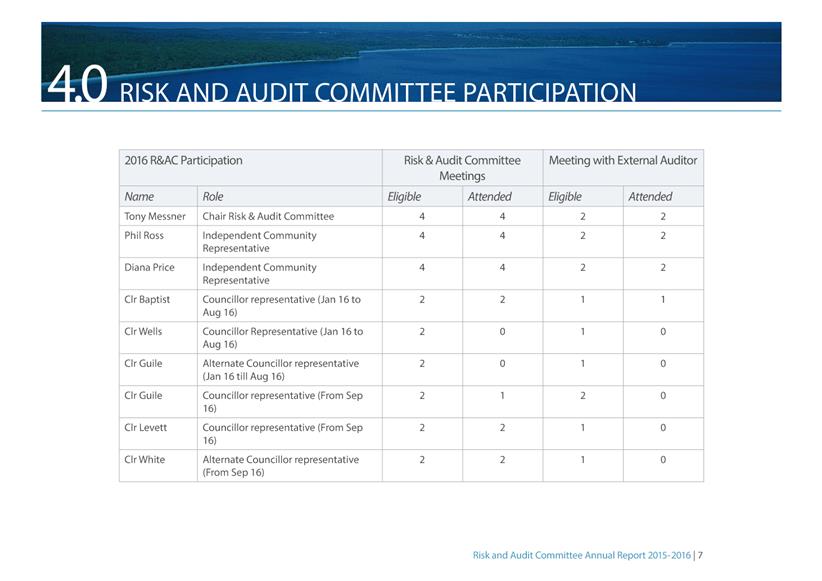This screenshot has width=822, height=581.
Task: Click Clr Levett's committee meetings attended value "2"
Action: pos(502,427)
